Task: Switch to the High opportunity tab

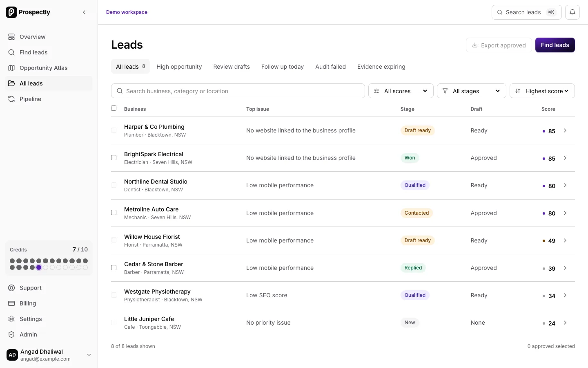Action: (179, 67)
